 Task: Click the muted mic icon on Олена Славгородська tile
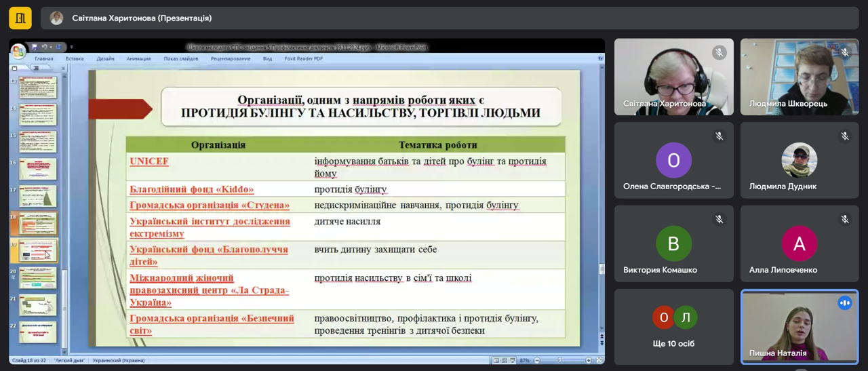719,136
